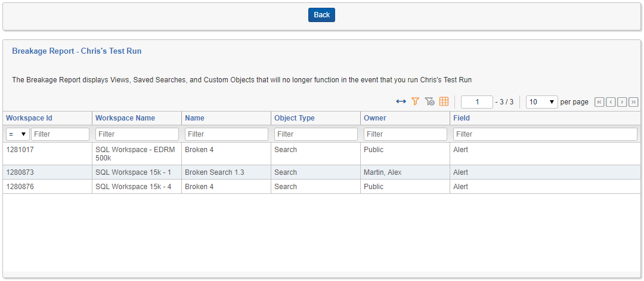Click Broken 4 in the 1280876 row
The image size is (644, 281).
[227, 187]
